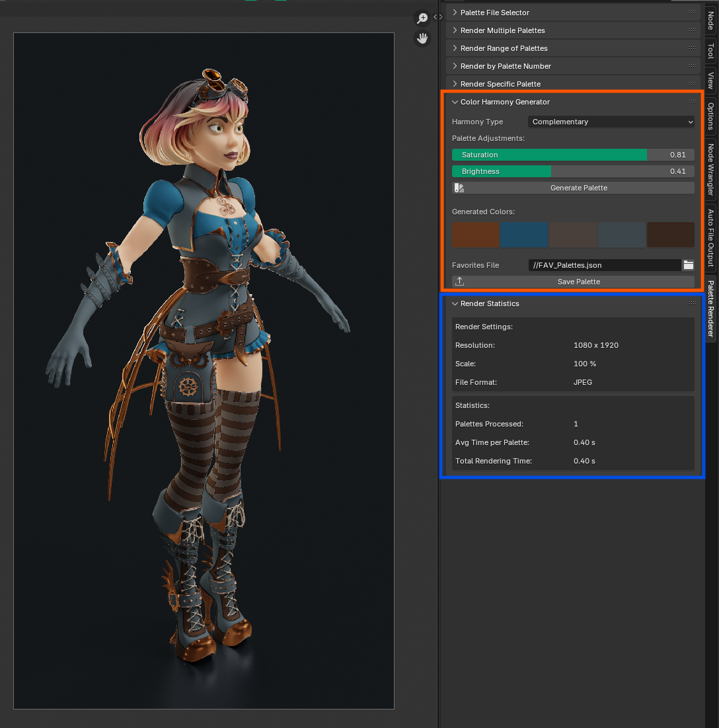Collapse the Render Statistics panel
This screenshot has width=719, height=728.
pos(454,303)
